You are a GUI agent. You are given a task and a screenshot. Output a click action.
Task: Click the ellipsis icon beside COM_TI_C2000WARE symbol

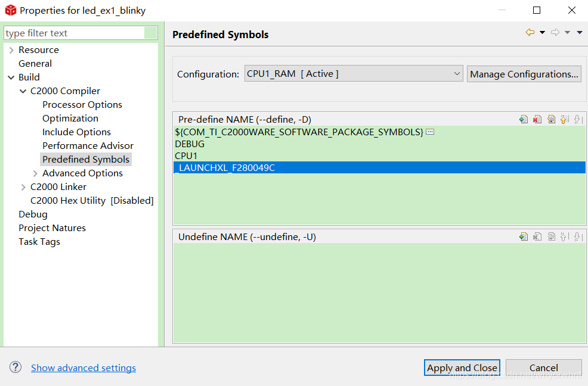point(430,132)
